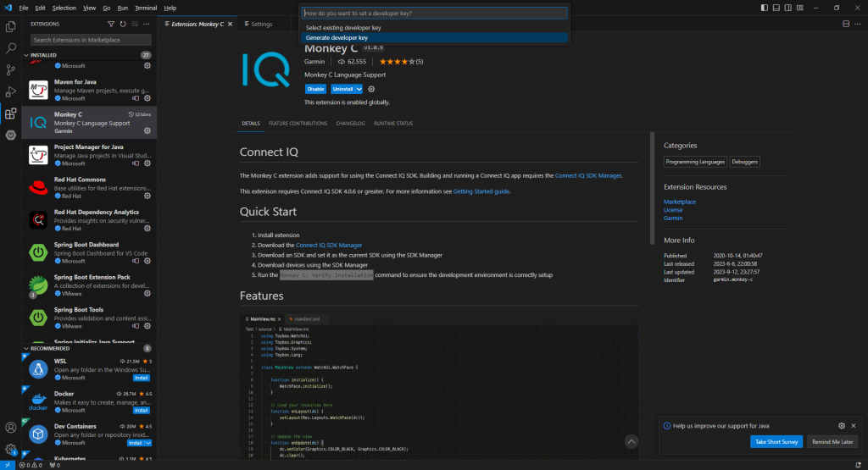
Task: Open the Help menu
Action: pyautogui.click(x=170, y=8)
